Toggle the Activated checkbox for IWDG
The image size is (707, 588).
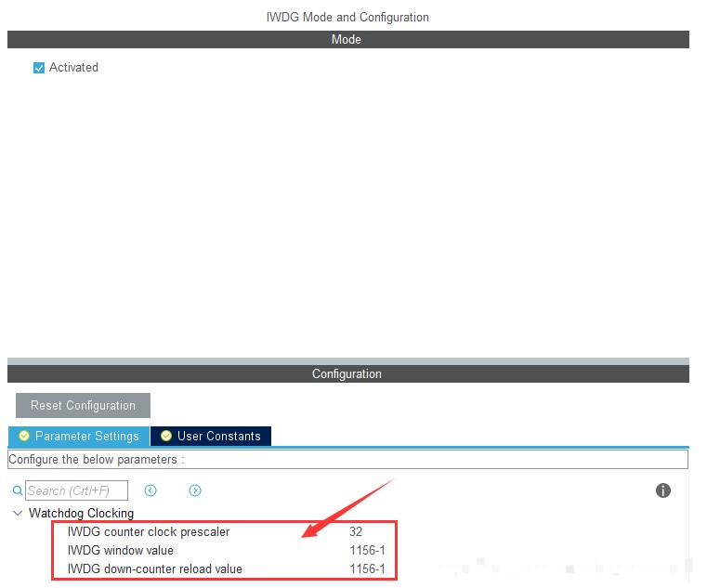39,68
